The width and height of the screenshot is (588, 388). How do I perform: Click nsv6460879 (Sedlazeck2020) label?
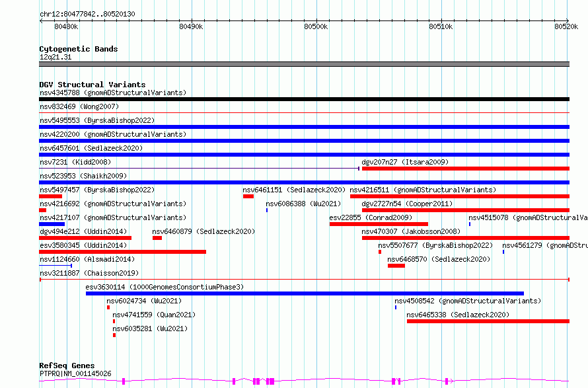coord(203,231)
